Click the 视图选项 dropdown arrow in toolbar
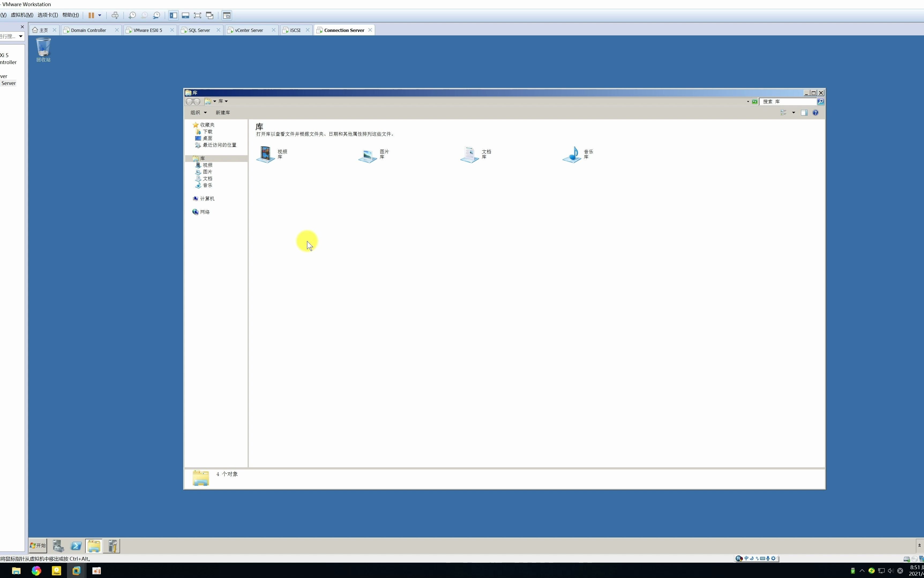The width and height of the screenshot is (924, 578). (x=793, y=113)
